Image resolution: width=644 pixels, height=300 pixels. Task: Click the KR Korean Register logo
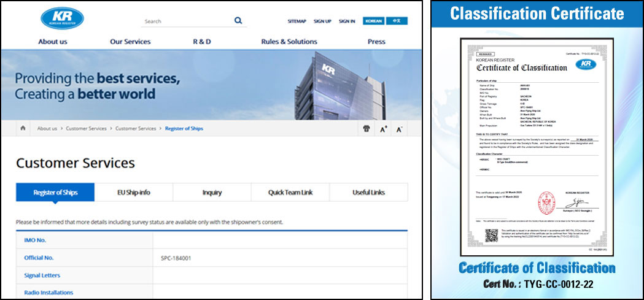point(62,18)
